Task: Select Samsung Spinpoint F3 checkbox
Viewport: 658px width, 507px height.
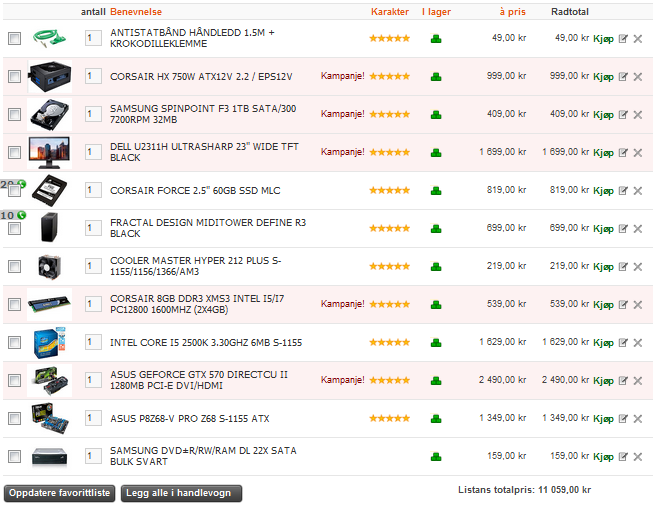Action: [x=14, y=114]
